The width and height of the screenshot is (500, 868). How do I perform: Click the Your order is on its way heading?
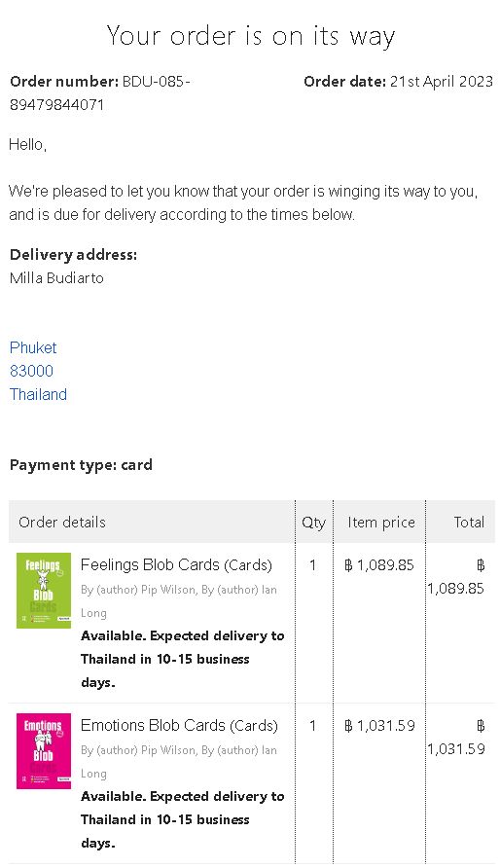[251, 36]
